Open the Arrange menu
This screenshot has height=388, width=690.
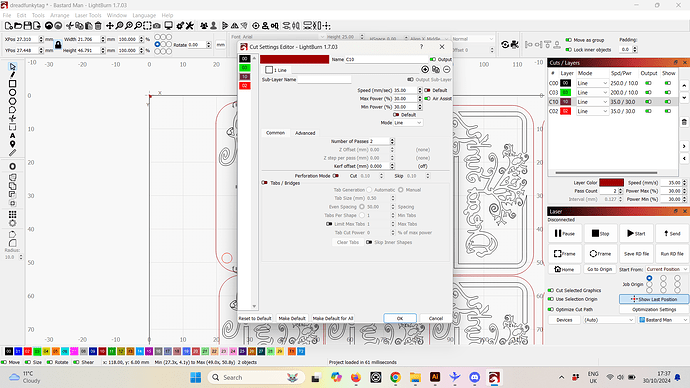[59, 15]
